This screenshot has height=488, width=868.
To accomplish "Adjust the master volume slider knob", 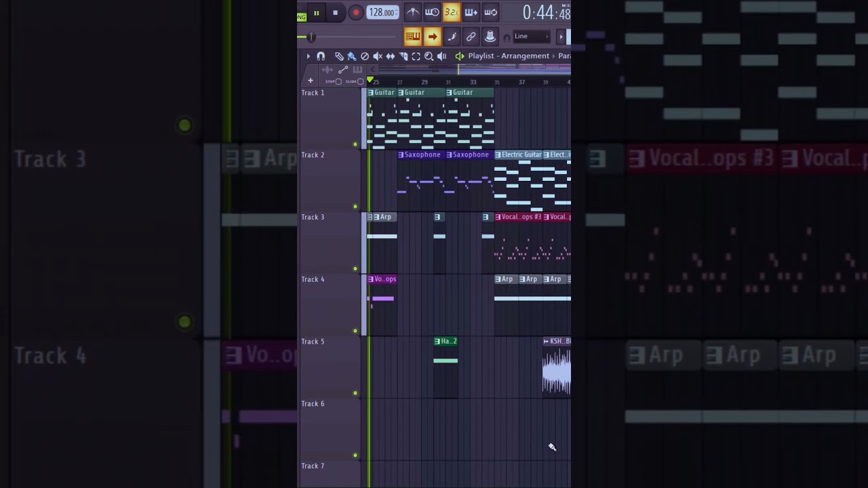I will [x=311, y=37].
